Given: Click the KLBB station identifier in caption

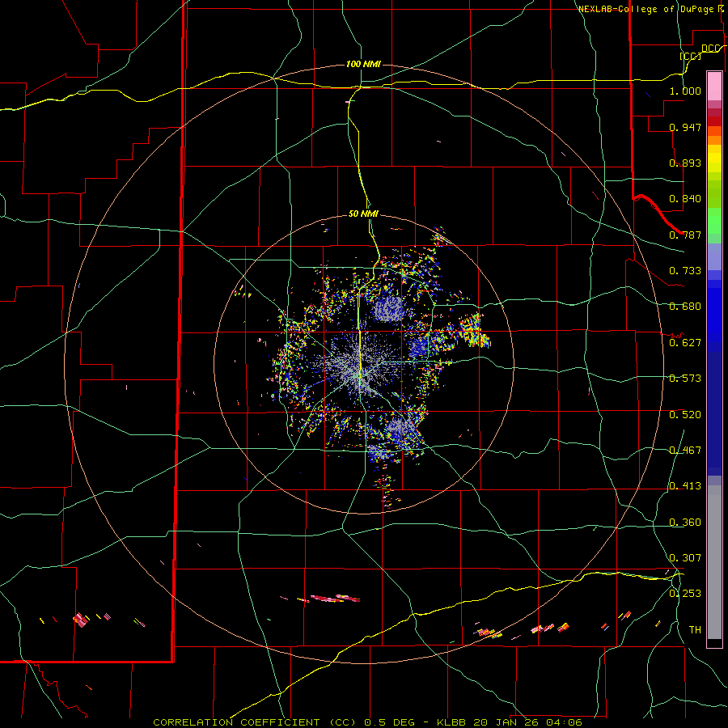Looking at the screenshot, I should (452, 722).
